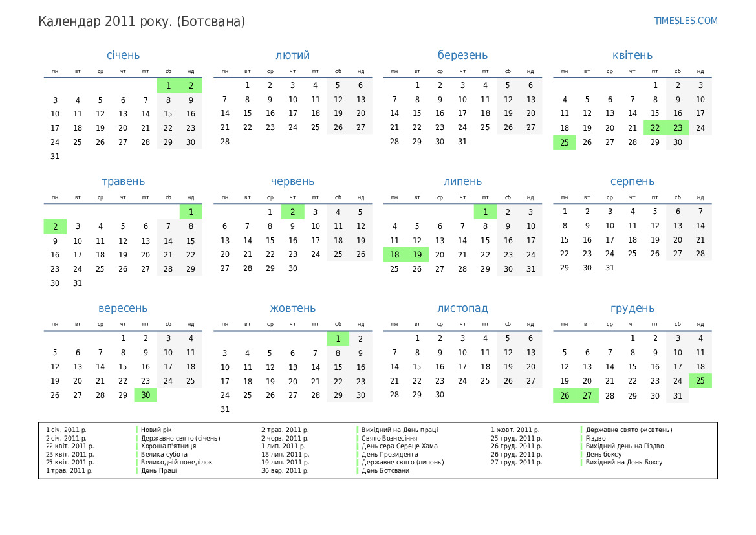Open the грудень month heading
Image resolution: width=756 pixels, height=535 pixels.
632,309
